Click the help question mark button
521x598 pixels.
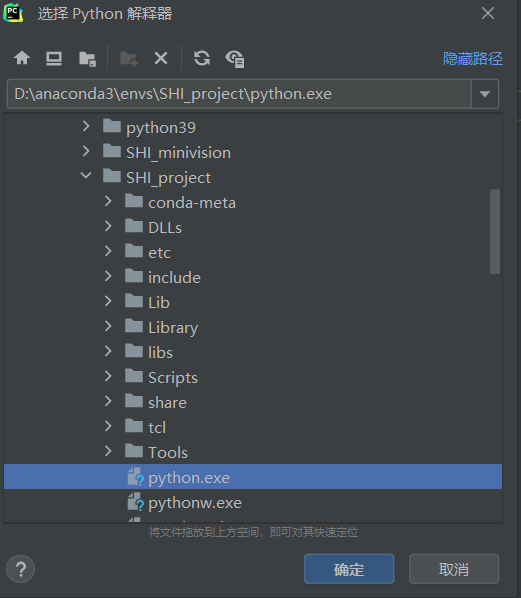21,569
